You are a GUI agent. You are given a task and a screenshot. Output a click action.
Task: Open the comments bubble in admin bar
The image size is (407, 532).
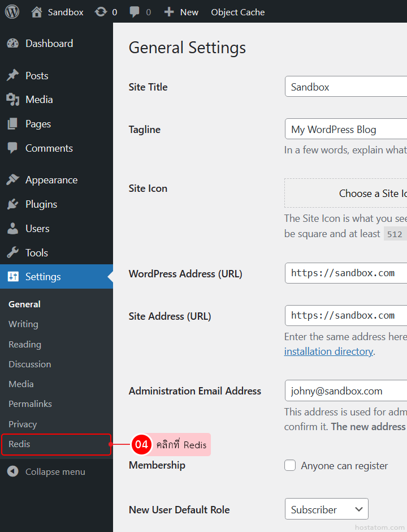point(135,12)
